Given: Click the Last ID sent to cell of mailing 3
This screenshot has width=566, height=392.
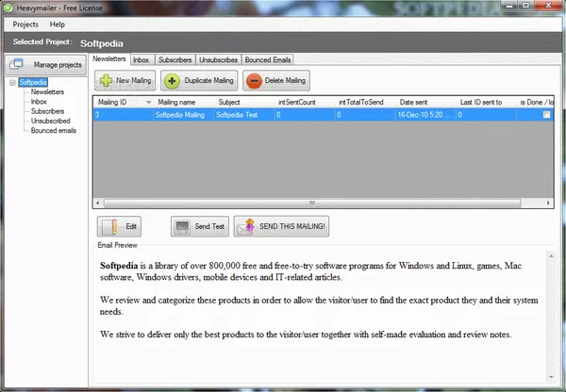Looking at the screenshot, I should tap(486, 115).
